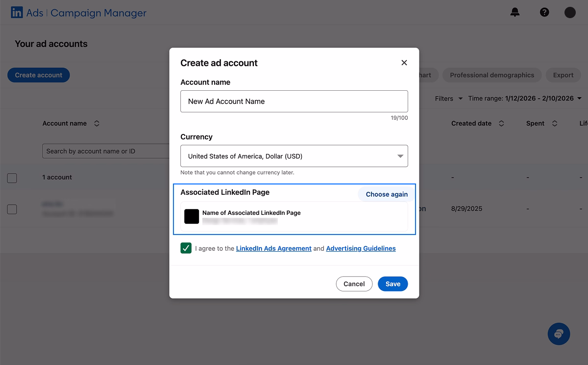Close the Create ad account dialog
This screenshot has width=588, height=365.
click(x=404, y=62)
